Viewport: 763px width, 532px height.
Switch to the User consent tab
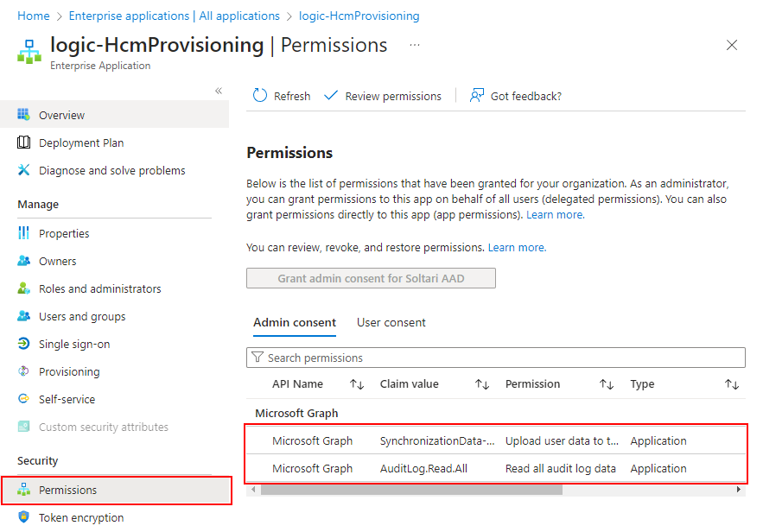click(391, 322)
